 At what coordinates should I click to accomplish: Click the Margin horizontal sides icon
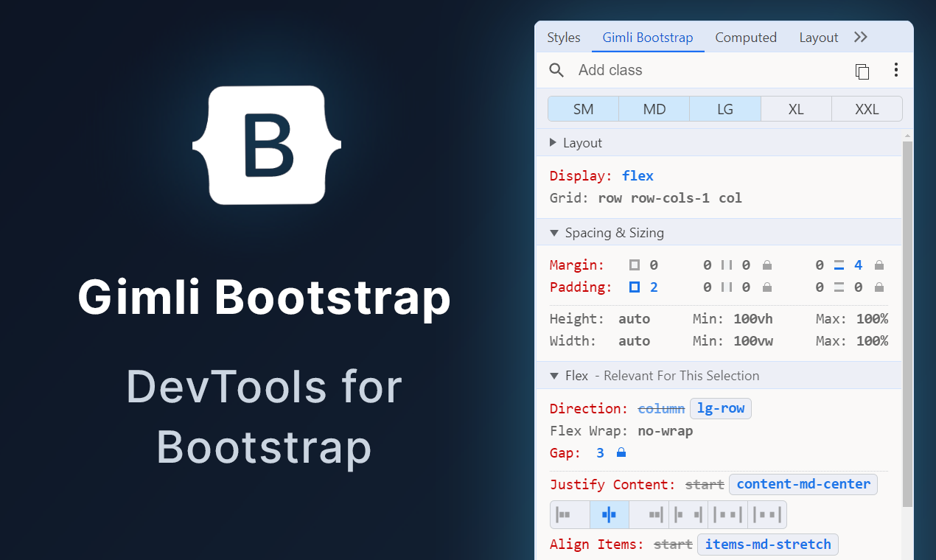click(727, 265)
